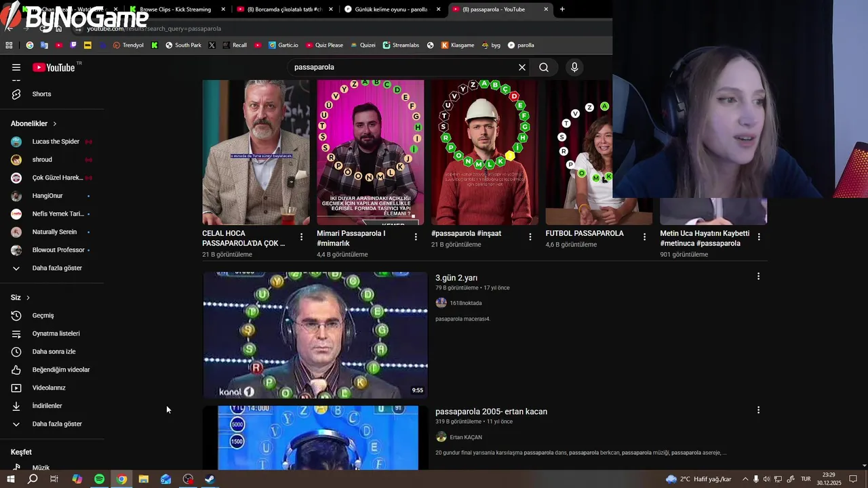Screen dimensions: 868x488
Task: Open Daha sonra izle list
Action: (x=53, y=352)
